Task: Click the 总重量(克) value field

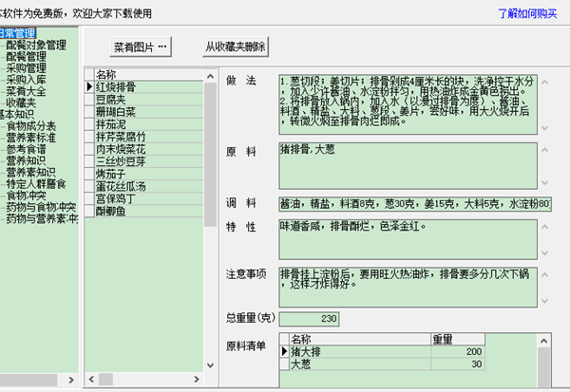Action: point(309,319)
